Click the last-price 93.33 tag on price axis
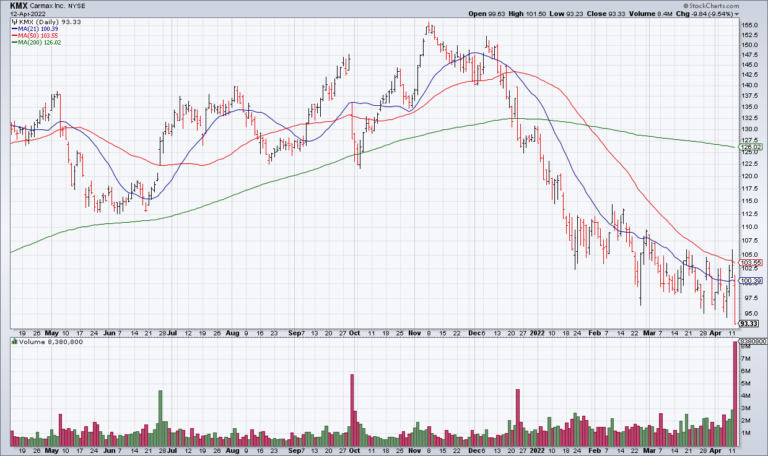The height and width of the screenshot is (456, 768). coord(749,323)
